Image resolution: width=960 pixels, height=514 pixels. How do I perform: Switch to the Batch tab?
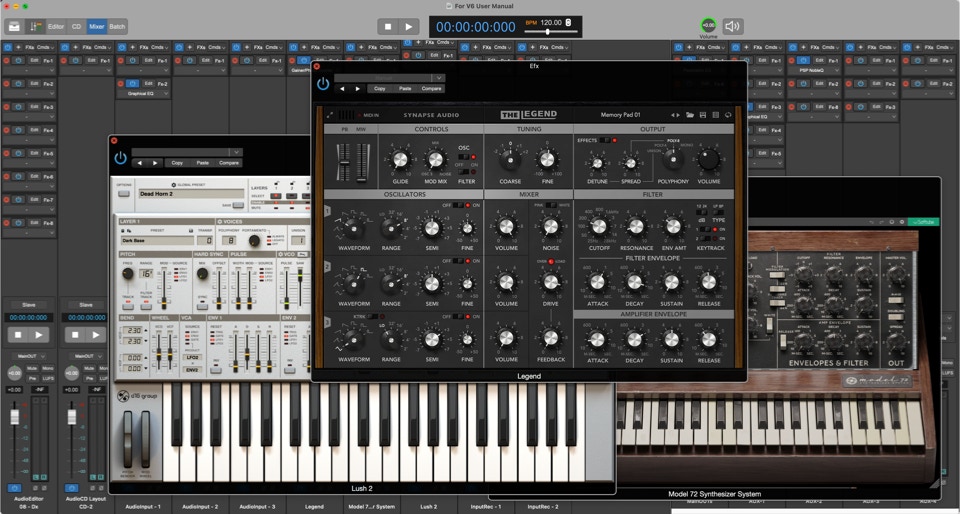click(x=117, y=26)
